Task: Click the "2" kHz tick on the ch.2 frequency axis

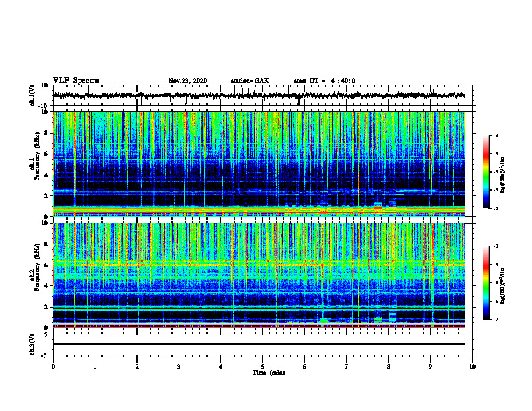Action: (x=46, y=307)
